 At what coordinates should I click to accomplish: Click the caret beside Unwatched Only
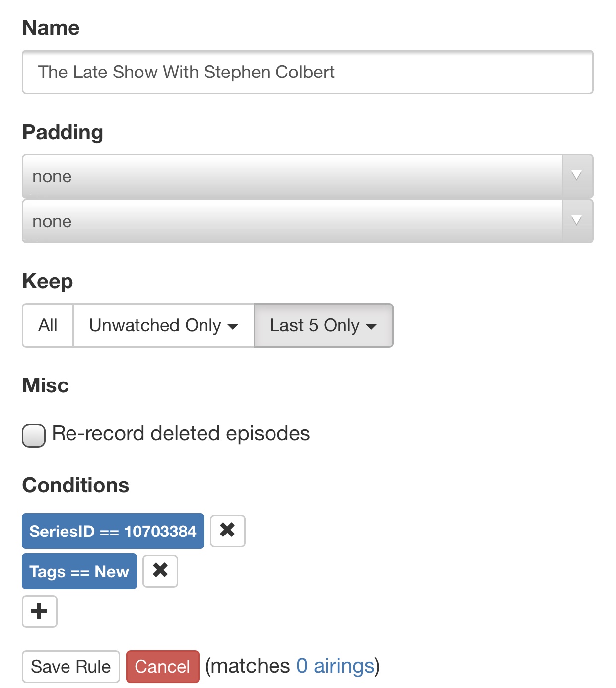[x=233, y=326]
